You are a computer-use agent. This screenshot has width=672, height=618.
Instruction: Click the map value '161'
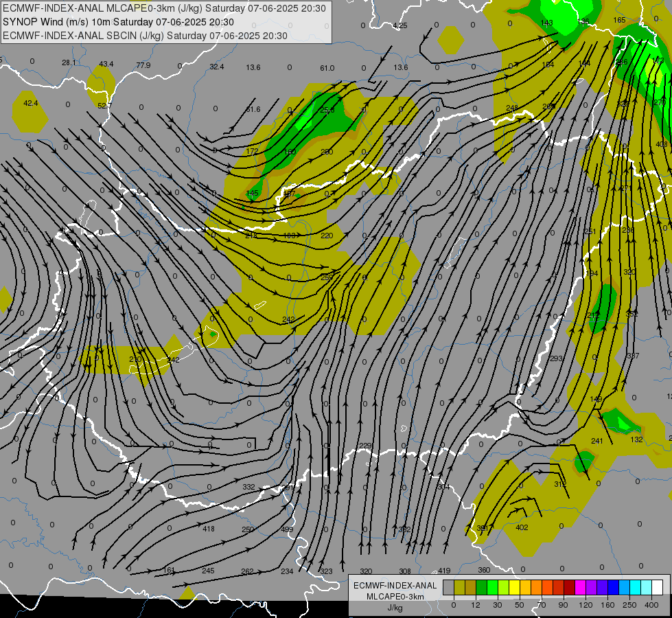170,570
